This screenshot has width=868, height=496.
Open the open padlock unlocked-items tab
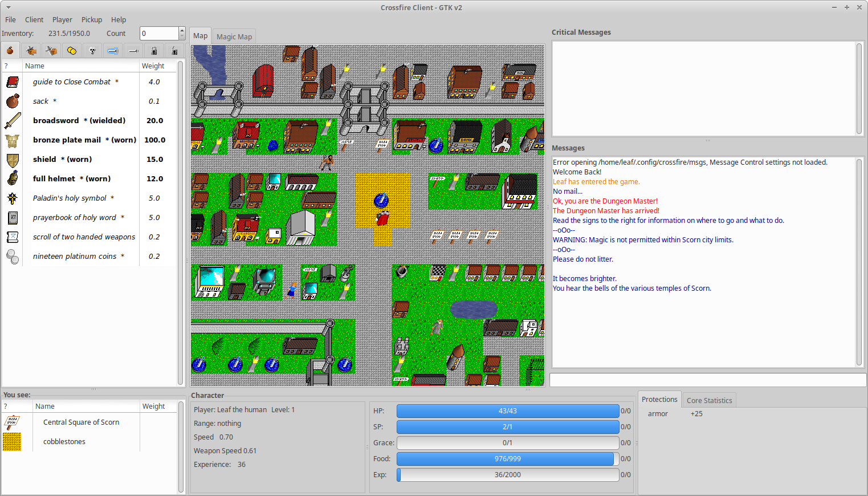coord(174,51)
